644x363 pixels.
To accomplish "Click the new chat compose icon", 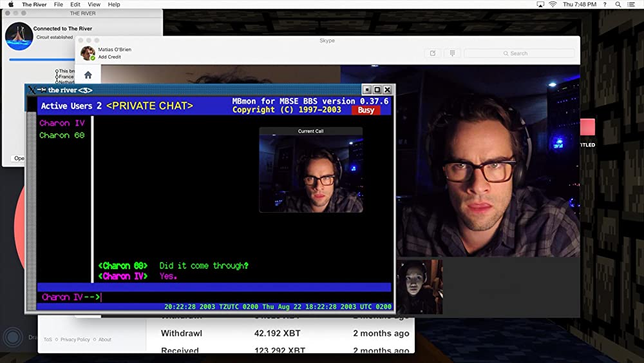I will tap(433, 54).
